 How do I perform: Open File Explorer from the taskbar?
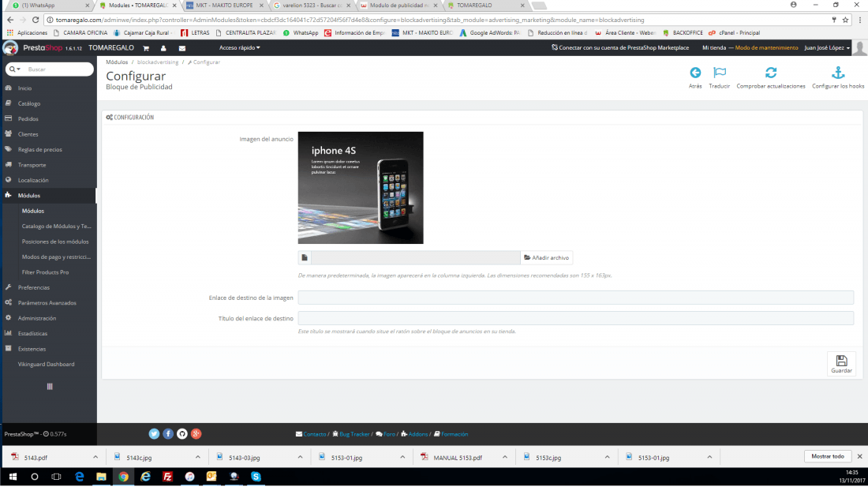[101, 477]
